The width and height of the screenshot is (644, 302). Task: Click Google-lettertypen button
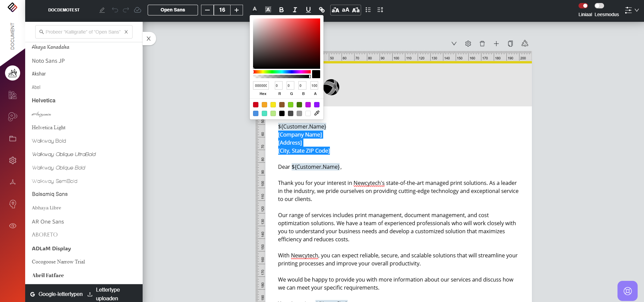(x=56, y=294)
